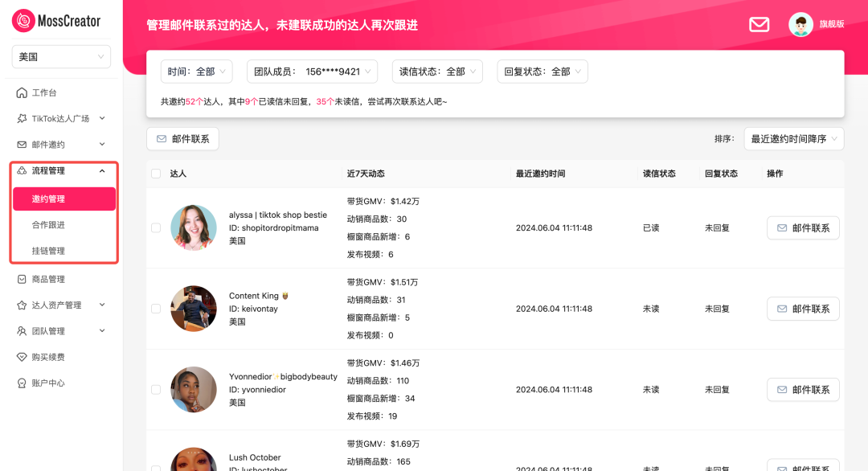Click the 团队管理 people icon
This screenshot has height=471, width=868.
click(x=23, y=331)
